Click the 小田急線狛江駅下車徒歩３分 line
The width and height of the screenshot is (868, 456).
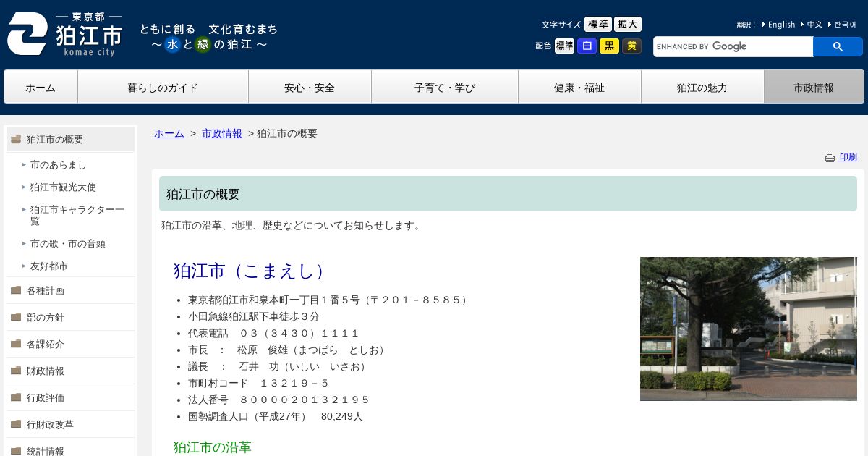click(x=254, y=316)
